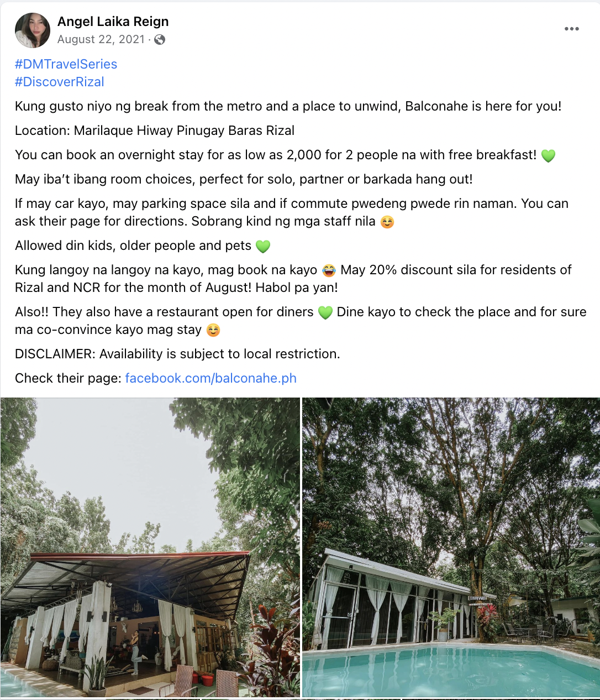Open the author name Angel Laika Reign

(x=113, y=22)
